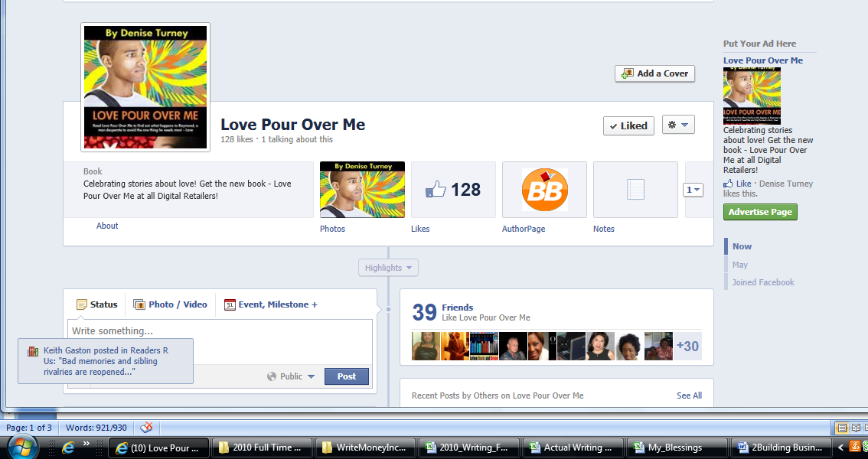
Task: Open the About link
Action: (x=107, y=226)
